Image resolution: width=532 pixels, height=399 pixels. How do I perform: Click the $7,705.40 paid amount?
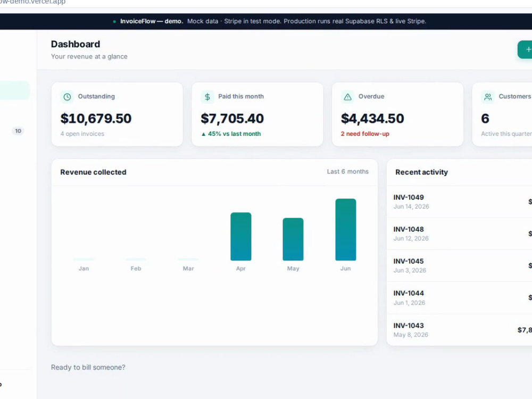tap(232, 119)
